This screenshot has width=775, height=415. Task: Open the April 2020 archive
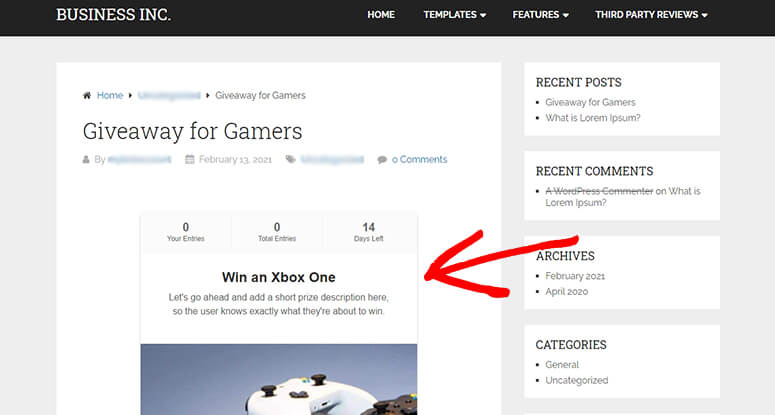[x=566, y=292]
